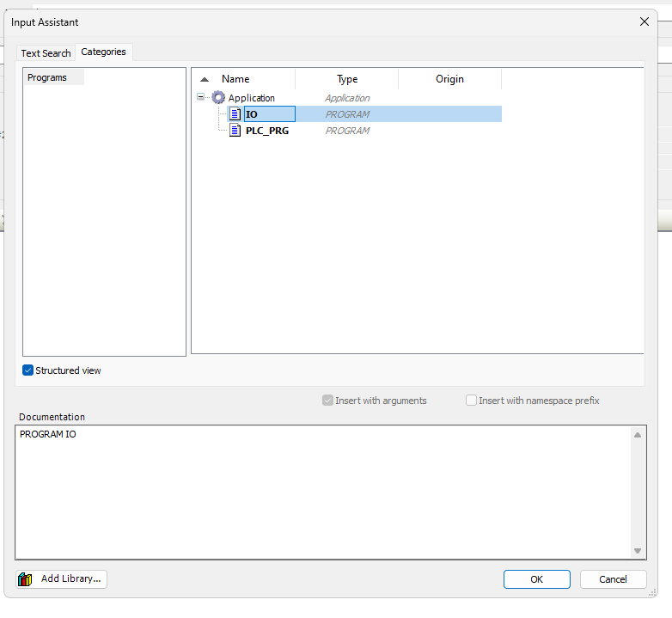
Task: Enable Insert with namespace prefix
Action: click(471, 401)
